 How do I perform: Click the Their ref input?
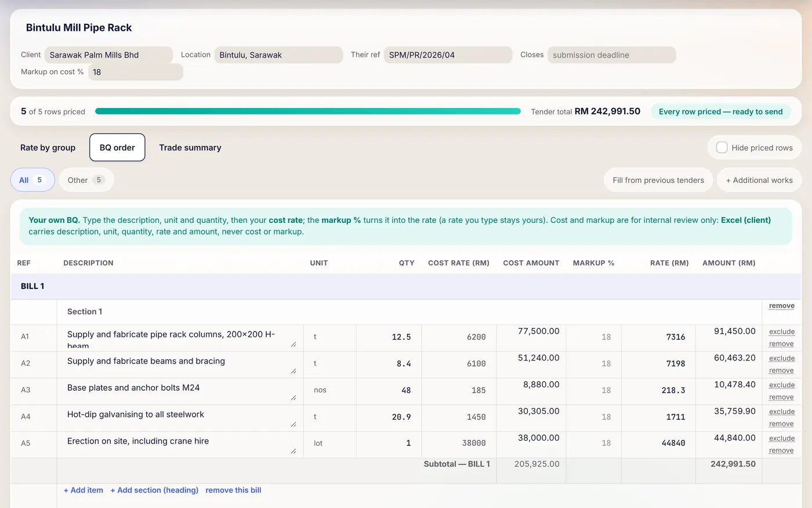448,55
